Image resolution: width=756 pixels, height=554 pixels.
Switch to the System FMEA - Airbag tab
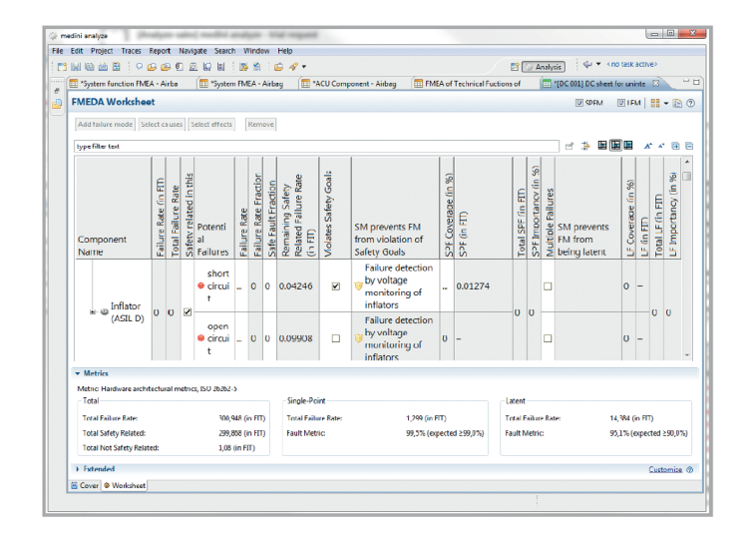point(241,84)
